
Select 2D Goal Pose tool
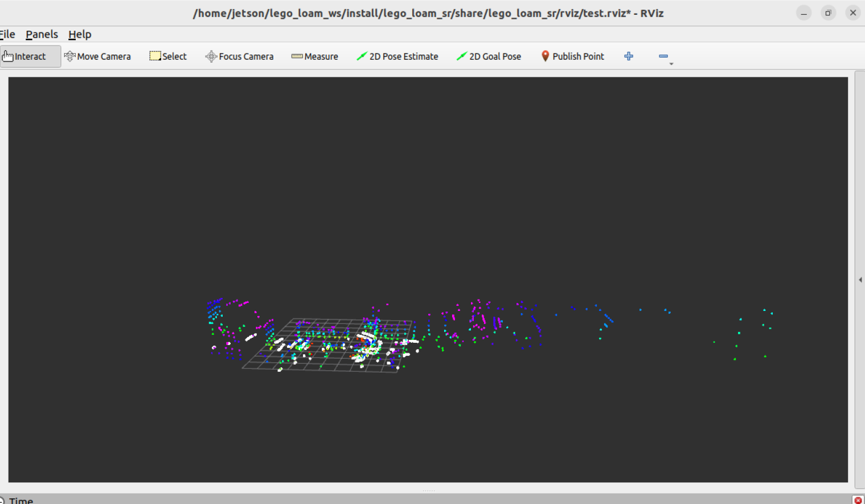tap(489, 56)
